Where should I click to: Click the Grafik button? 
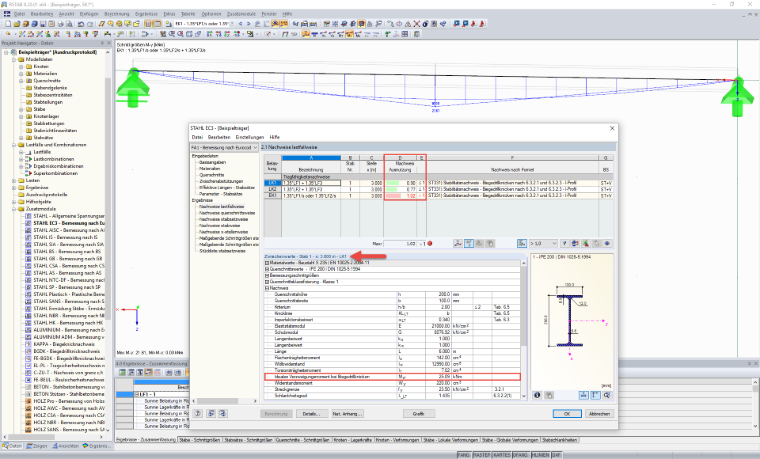click(x=419, y=413)
